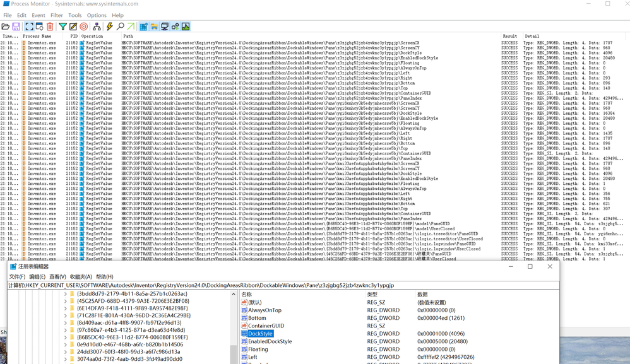Toggle Show Profiling Events icon
This screenshot has width=630, height=364.
(186, 27)
